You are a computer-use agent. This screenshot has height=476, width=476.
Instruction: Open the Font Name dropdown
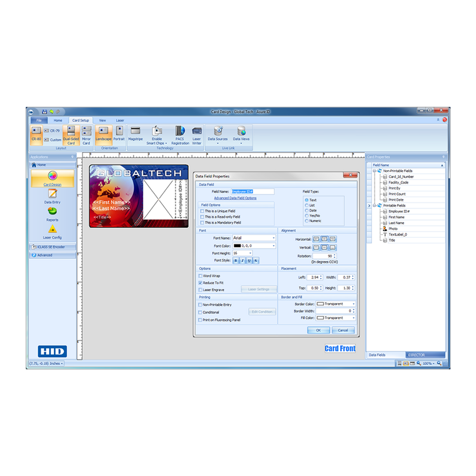[273, 238]
